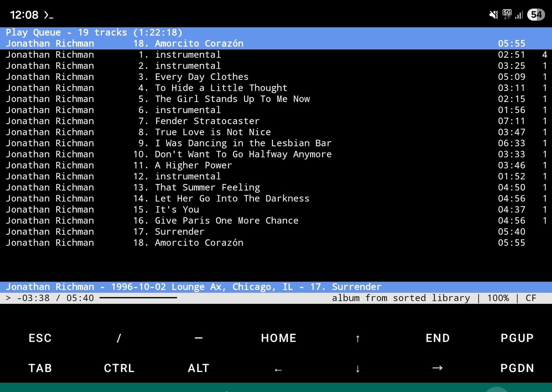This screenshot has height=392, width=552.
Task: Click the 5G network status icon
Action: (507, 14)
